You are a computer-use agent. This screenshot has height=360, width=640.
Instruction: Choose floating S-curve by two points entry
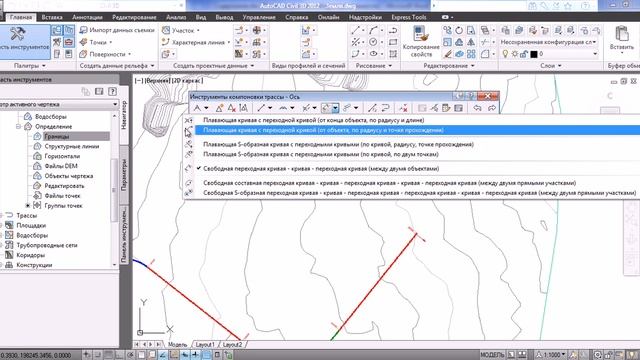pyautogui.click(x=321, y=154)
